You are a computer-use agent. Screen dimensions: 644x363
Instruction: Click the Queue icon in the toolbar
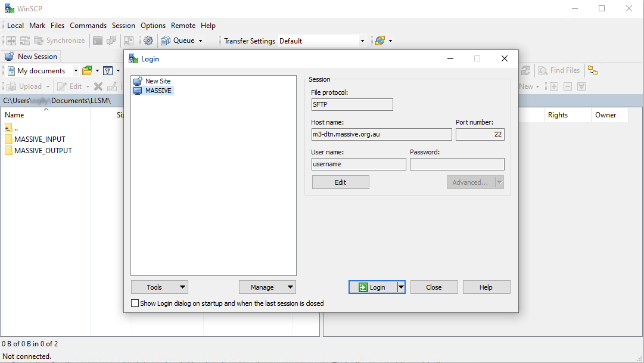[166, 41]
